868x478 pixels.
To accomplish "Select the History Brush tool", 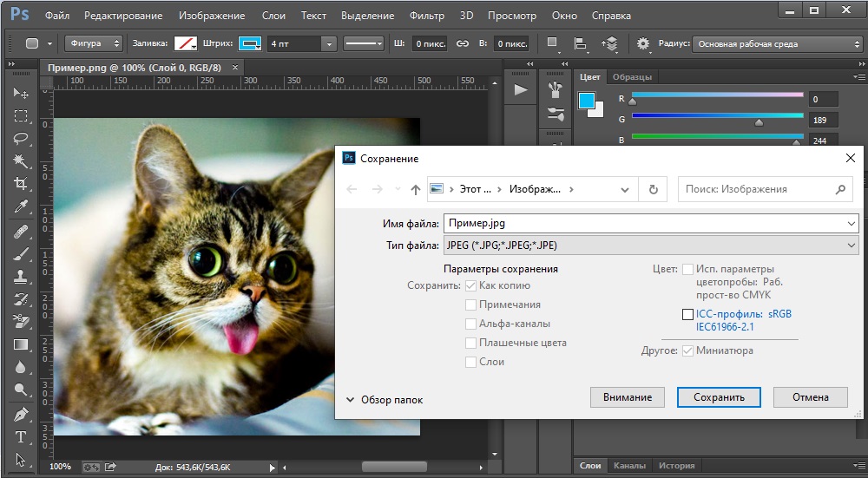I will click(21, 299).
